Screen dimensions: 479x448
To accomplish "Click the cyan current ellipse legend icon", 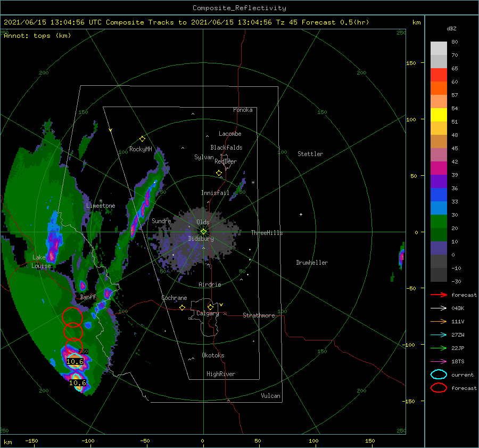I will click(439, 374).
